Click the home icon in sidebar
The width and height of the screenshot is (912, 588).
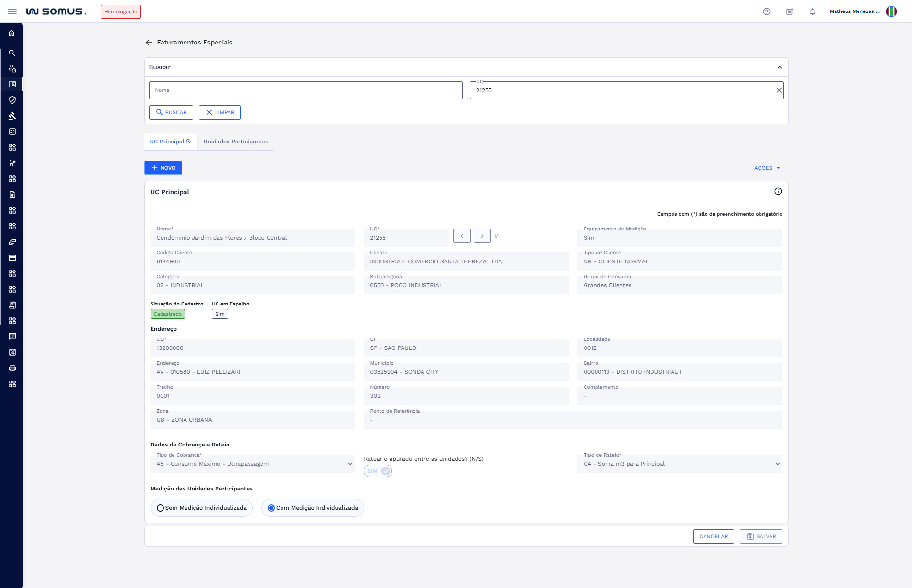click(x=12, y=33)
